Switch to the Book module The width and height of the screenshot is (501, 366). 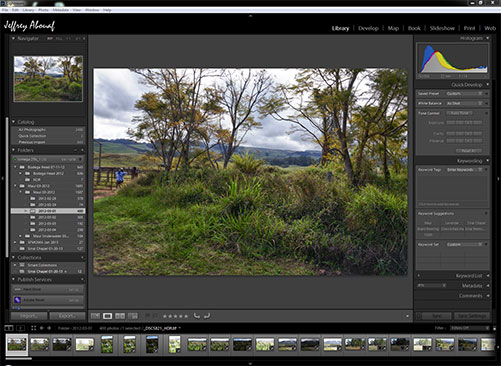(x=414, y=28)
